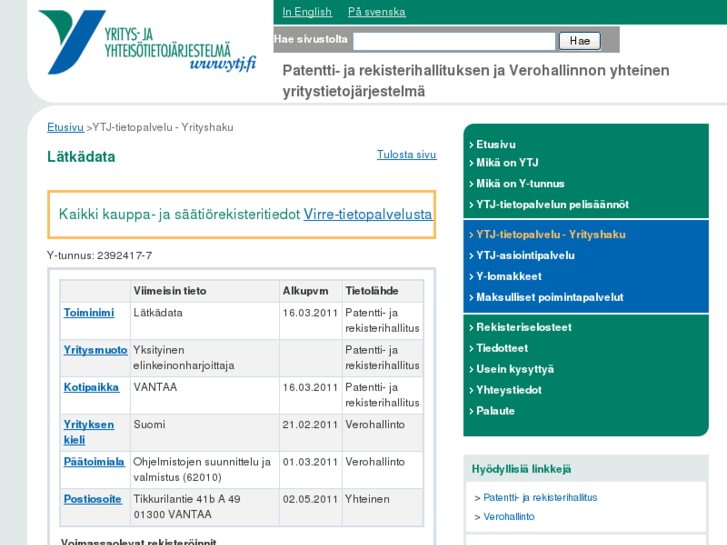This screenshot has width=727, height=545.
Task: Select Etusivu in the side menu
Action: (x=496, y=144)
